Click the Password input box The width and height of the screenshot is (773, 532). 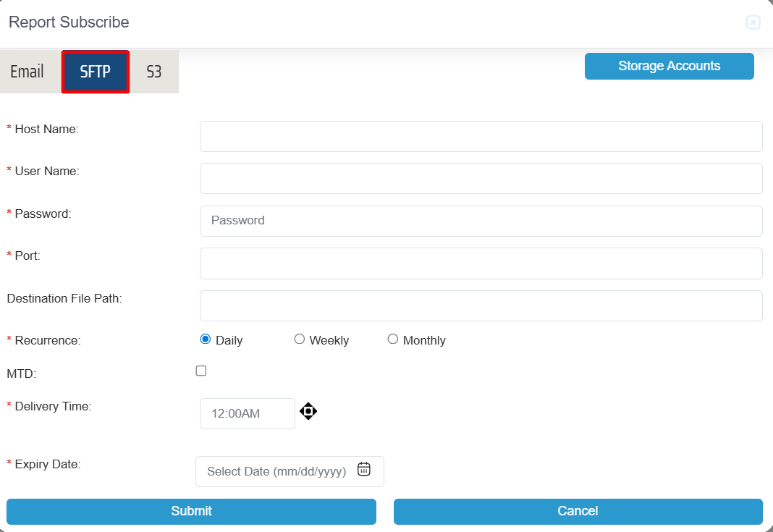pyautogui.click(x=481, y=221)
